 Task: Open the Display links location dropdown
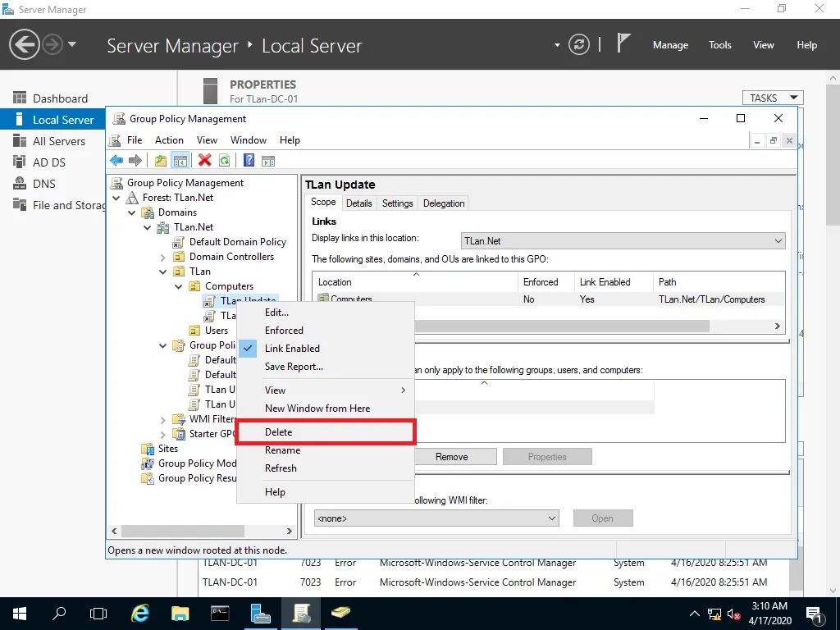623,241
